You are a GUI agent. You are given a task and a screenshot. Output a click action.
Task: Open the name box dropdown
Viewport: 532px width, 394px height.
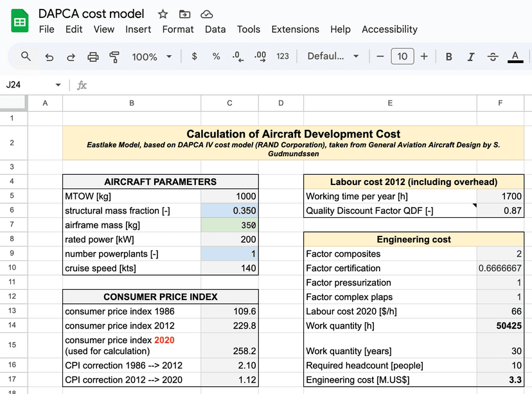coord(57,84)
